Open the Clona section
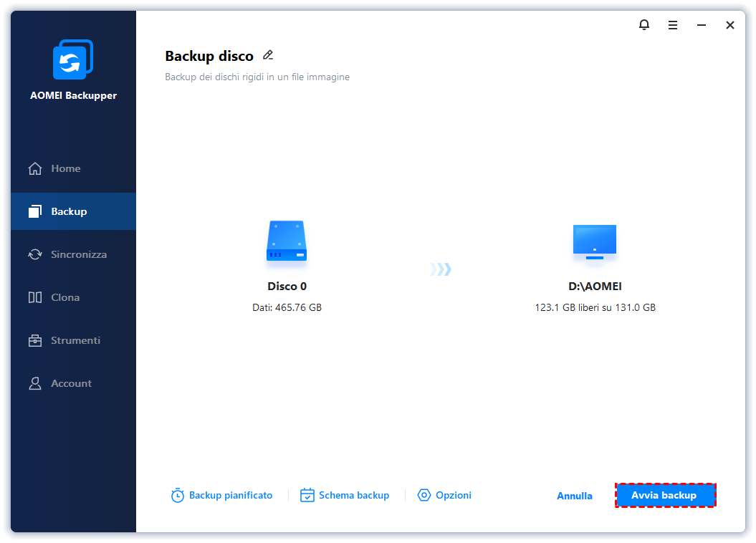Screen dimensions: 756x543 73,297
